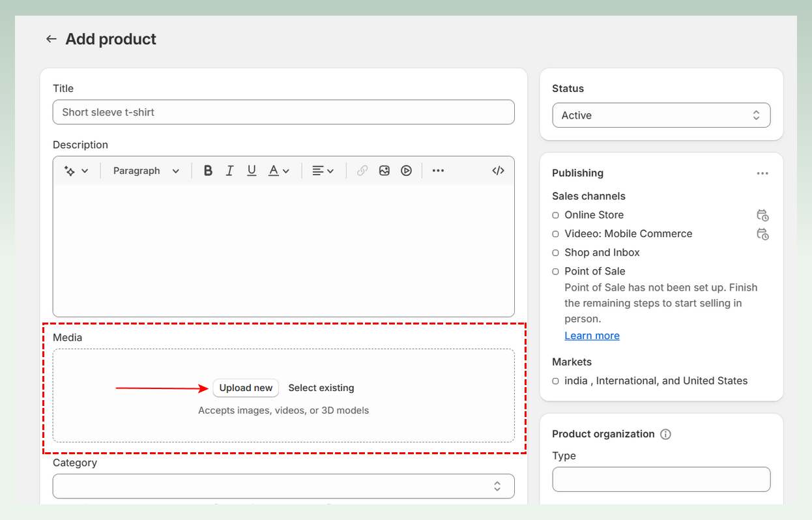
Task: Open the text alignment menu
Action: click(322, 170)
